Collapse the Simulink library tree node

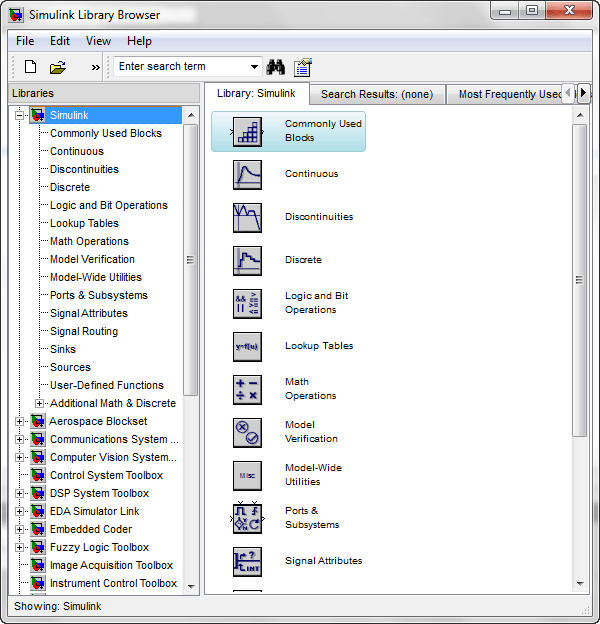pyautogui.click(x=19, y=115)
